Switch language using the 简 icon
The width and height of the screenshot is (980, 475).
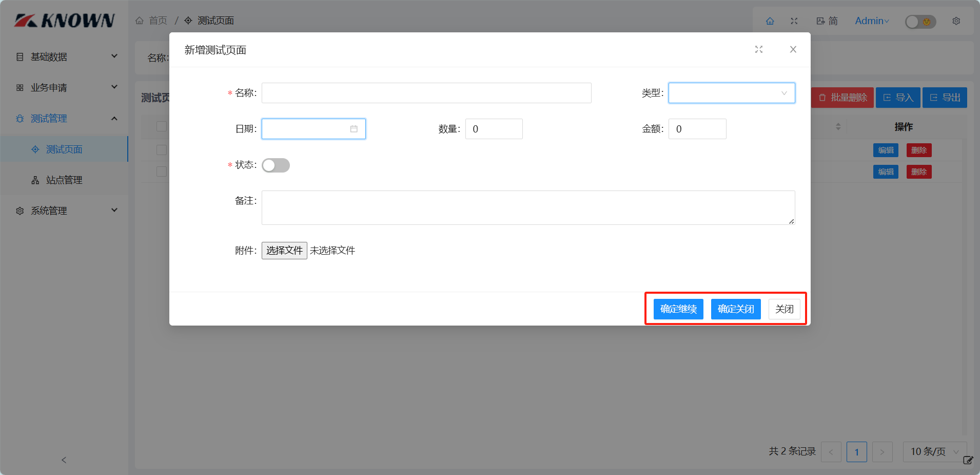pos(827,21)
